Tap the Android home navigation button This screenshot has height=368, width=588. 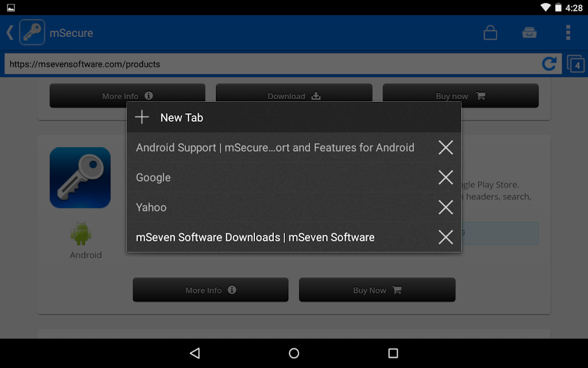click(x=294, y=353)
